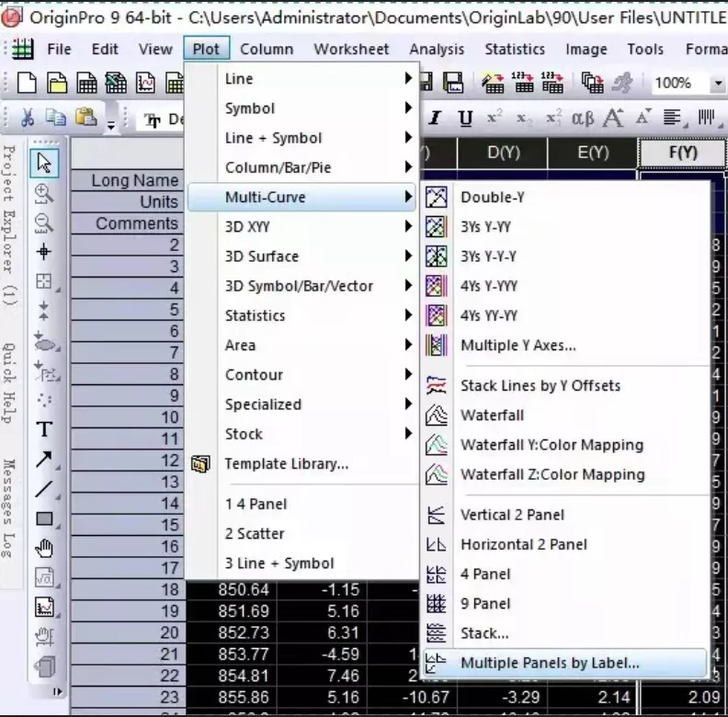Click the Template Library icon
Image resolution: width=728 pixels, height=717 pixels.
pyautogui.click(x=200, y=464)
